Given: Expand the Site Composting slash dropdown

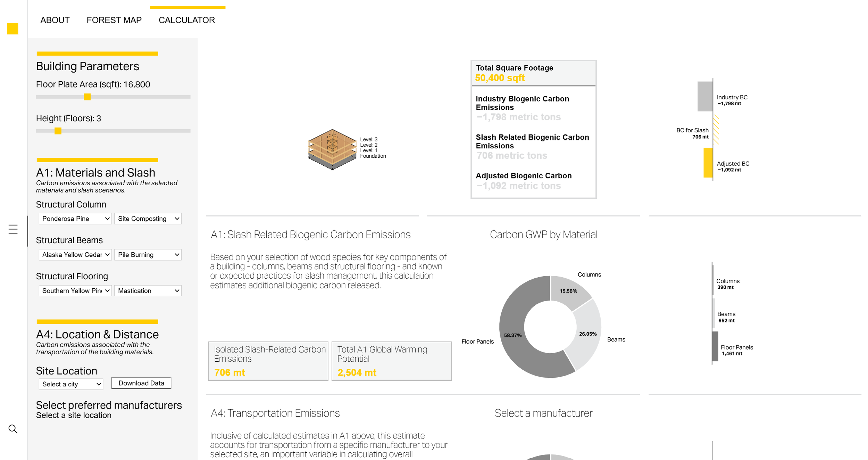Looking at the screenshot, I should pyautogui.click(x=148, y=219).
